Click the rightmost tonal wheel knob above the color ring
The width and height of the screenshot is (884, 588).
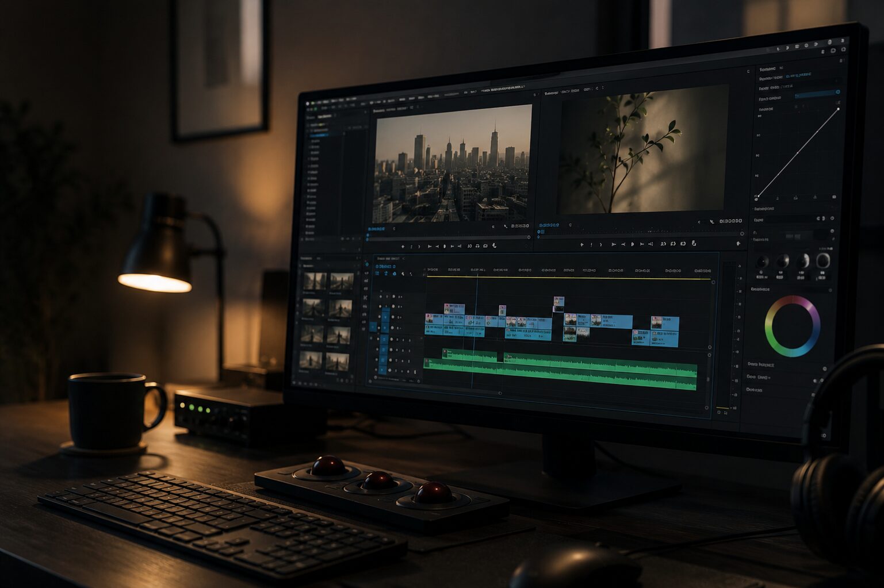click(823, 261)
